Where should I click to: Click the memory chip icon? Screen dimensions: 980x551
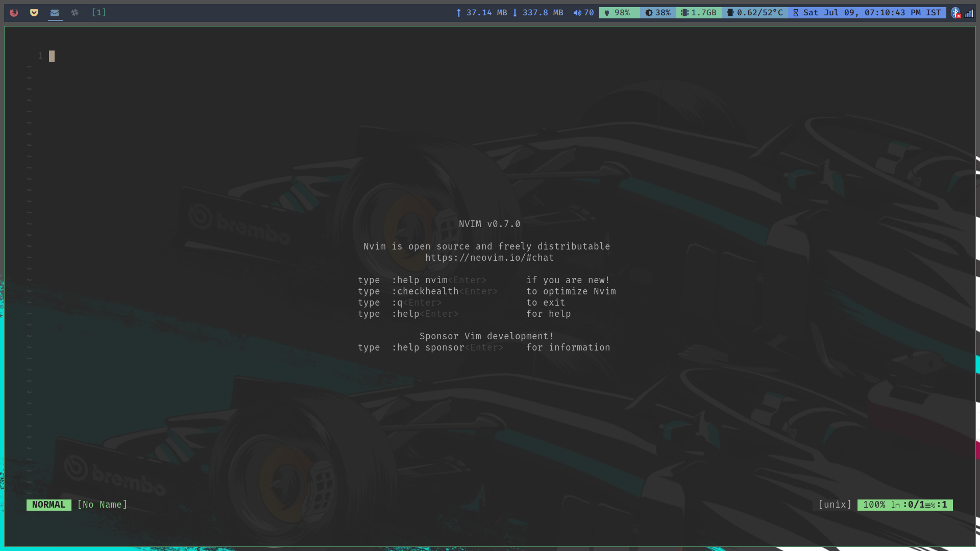click(x=684, y=13)
